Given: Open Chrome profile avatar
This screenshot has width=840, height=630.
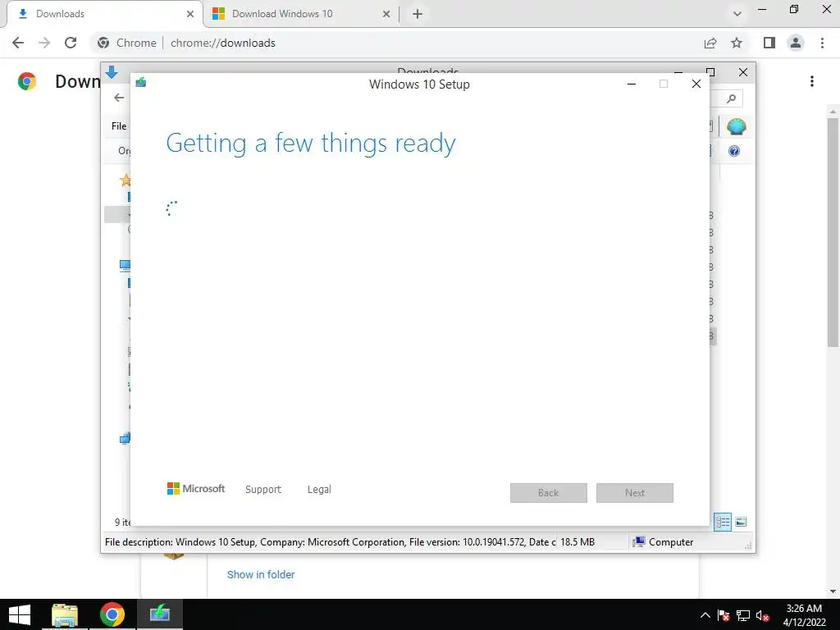Looking at the screenshot, I should click(x=796, y=43).
